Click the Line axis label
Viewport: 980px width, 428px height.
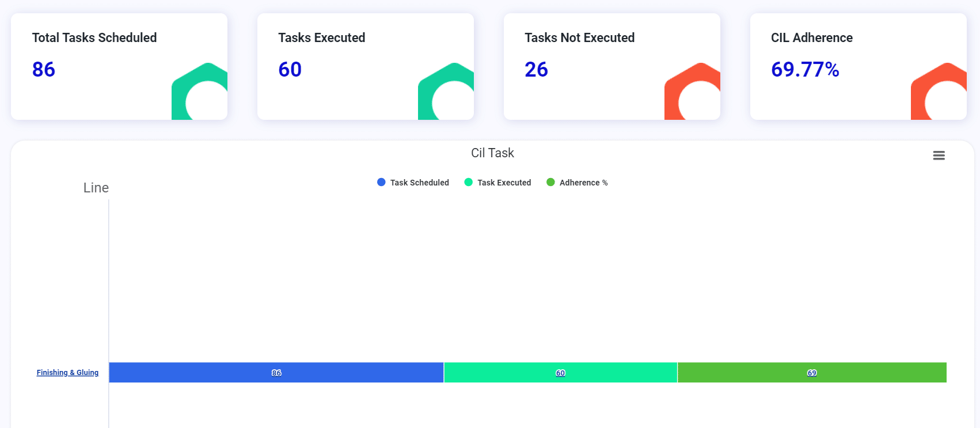[96, 188]
